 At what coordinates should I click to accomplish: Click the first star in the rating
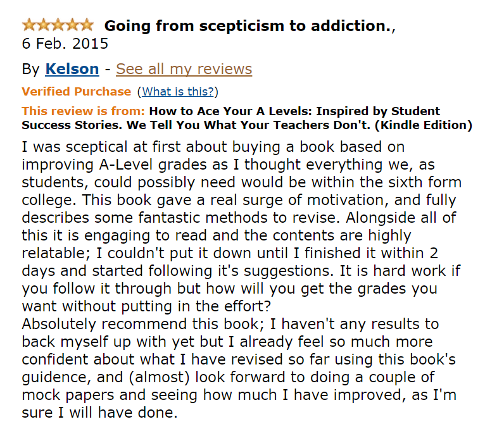[x=29, y=25]
